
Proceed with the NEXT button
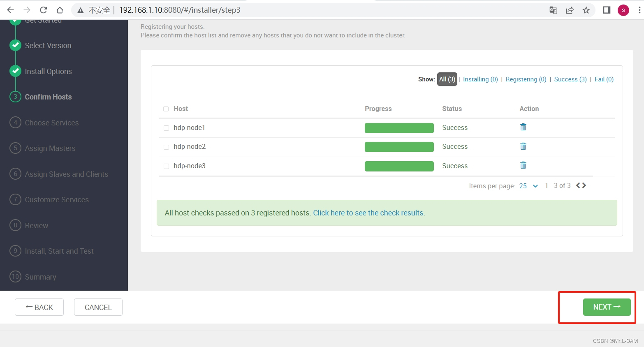607,307
